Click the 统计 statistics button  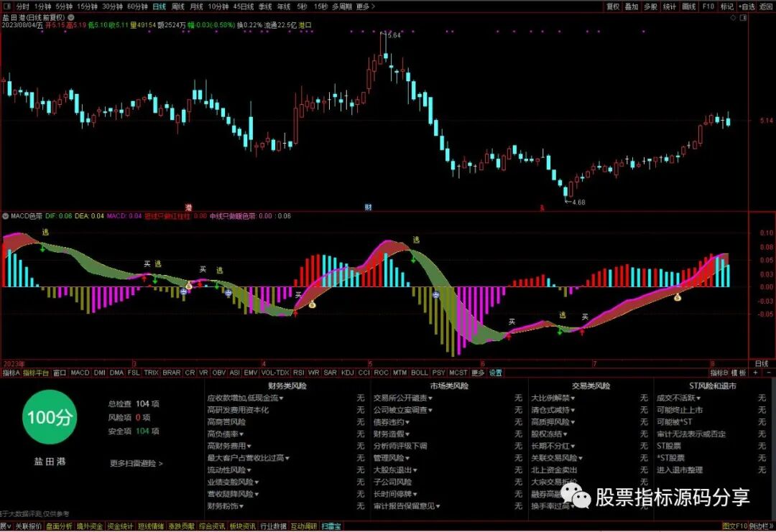pos(670,6)
